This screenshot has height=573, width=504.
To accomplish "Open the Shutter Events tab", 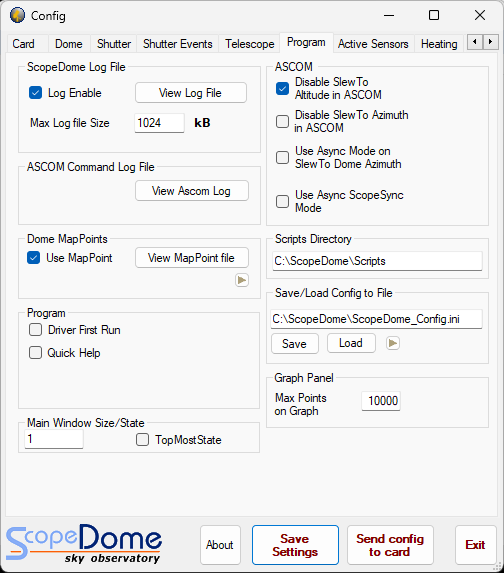I will 178,44.
